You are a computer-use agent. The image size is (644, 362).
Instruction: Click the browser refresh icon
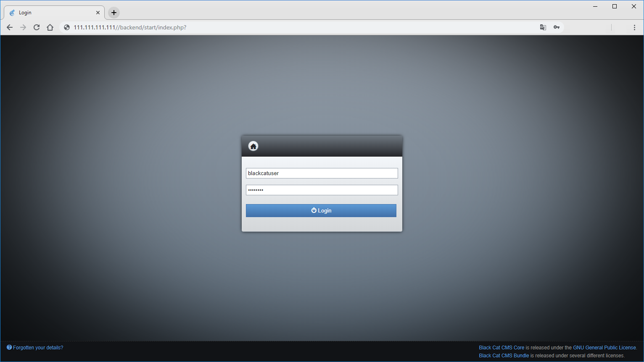click(36, 27)
